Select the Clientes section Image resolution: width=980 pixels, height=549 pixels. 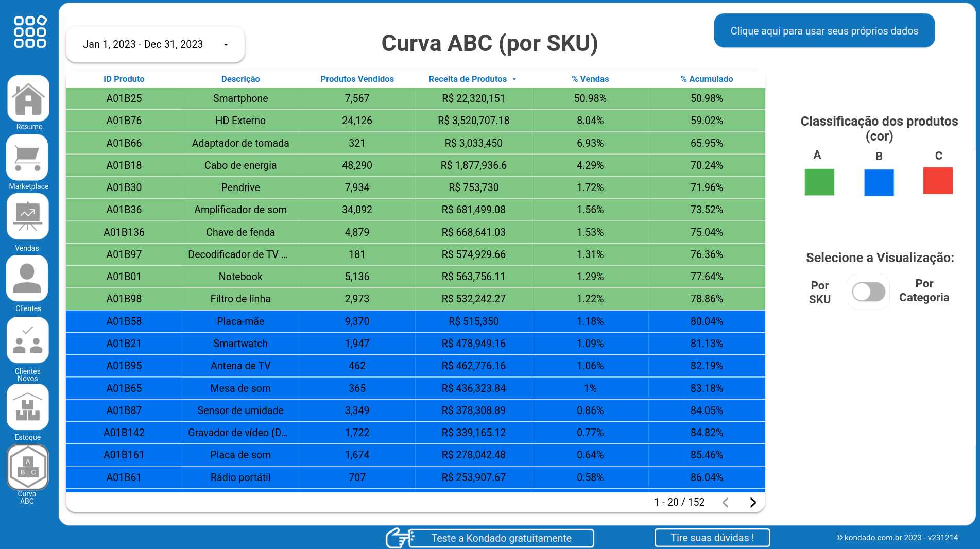pos(28,279)
